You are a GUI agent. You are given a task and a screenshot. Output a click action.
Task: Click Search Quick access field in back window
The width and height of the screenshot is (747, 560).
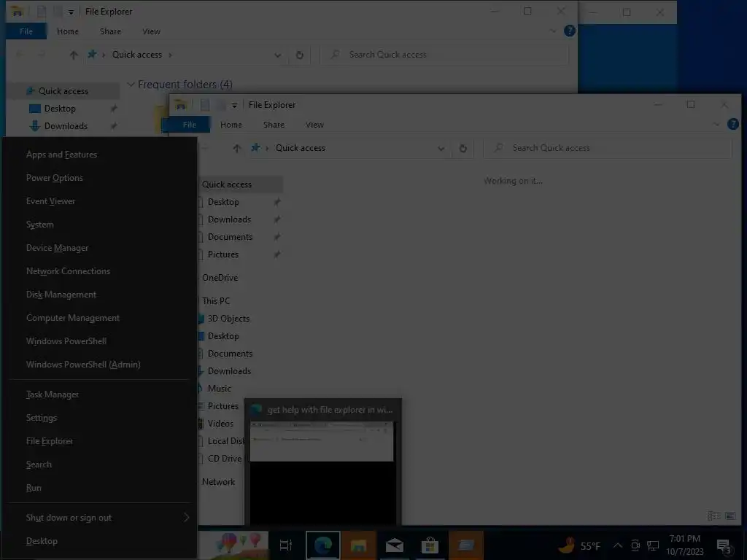click(444, 55)
